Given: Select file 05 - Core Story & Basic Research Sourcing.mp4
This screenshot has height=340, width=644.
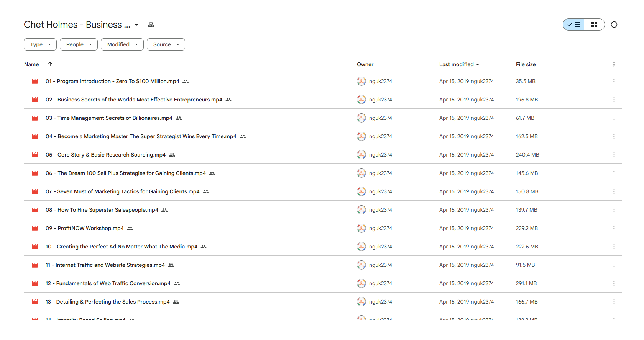Looking at the screenshot, I should [x=105, y=155].
